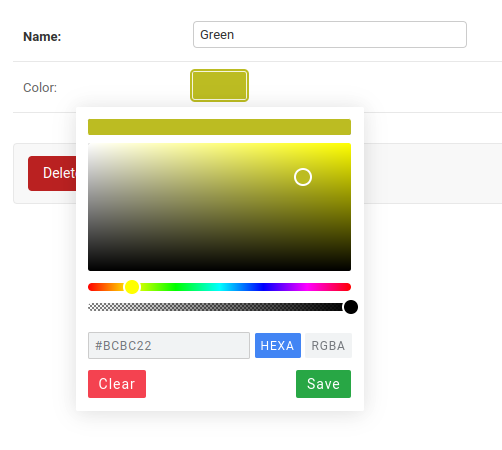The height and width of the screenshot is (450, 502).
Task: Pick cyan on the hue slider track
Action: pos(219,287)
